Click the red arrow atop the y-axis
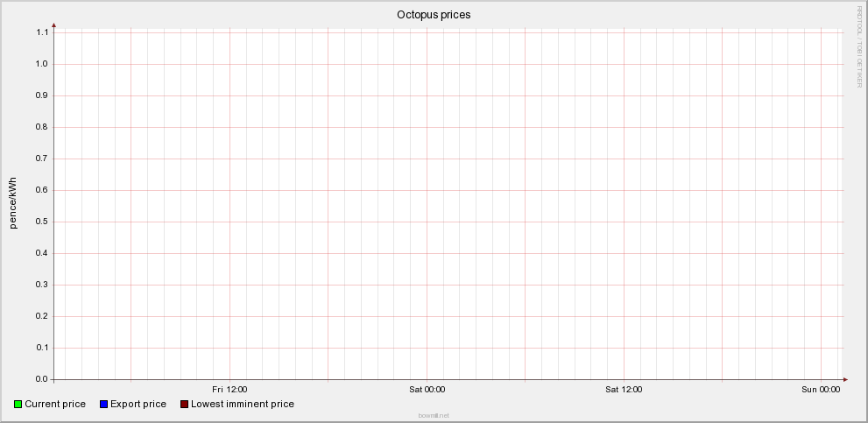 54,25
